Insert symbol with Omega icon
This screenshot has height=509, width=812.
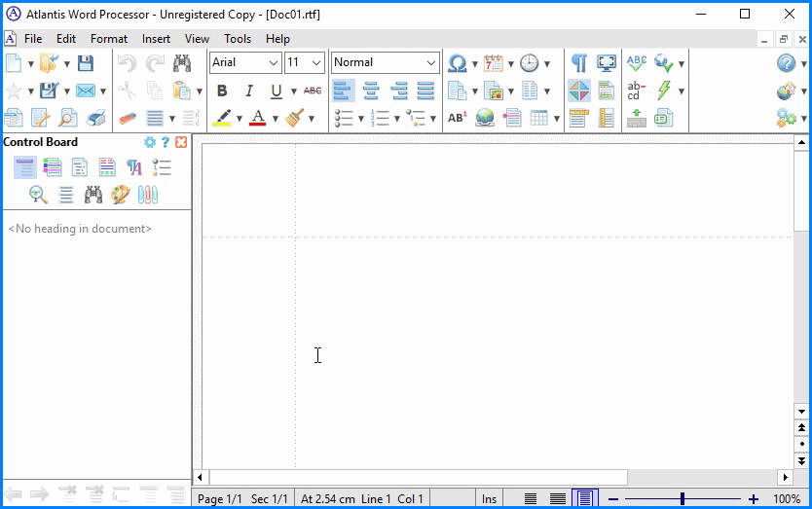pyautogui.click(x=457, y=63)
